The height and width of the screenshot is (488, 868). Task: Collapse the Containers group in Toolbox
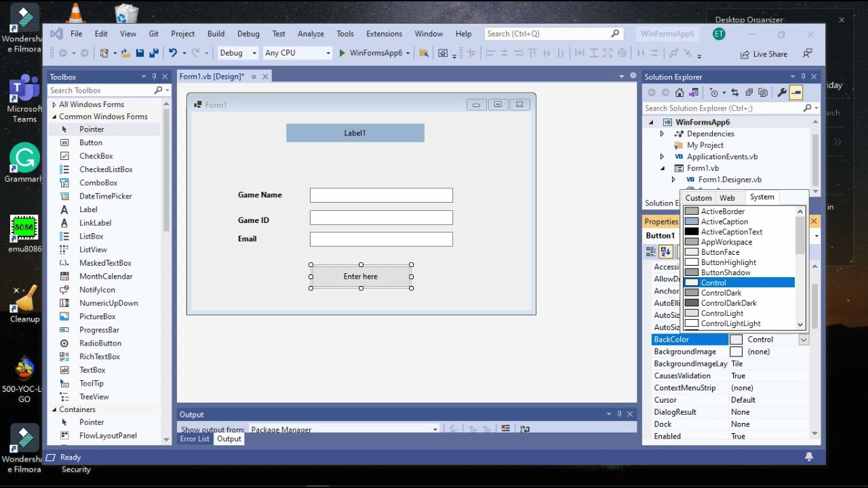[54, 409]
